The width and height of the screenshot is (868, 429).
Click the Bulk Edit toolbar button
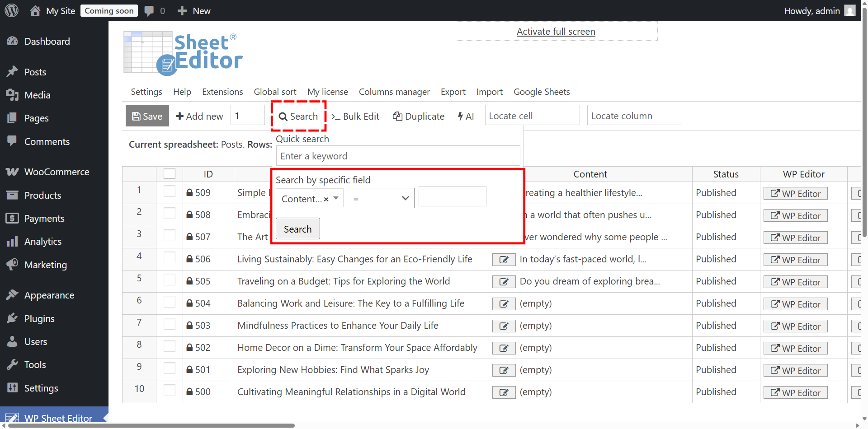355,116
